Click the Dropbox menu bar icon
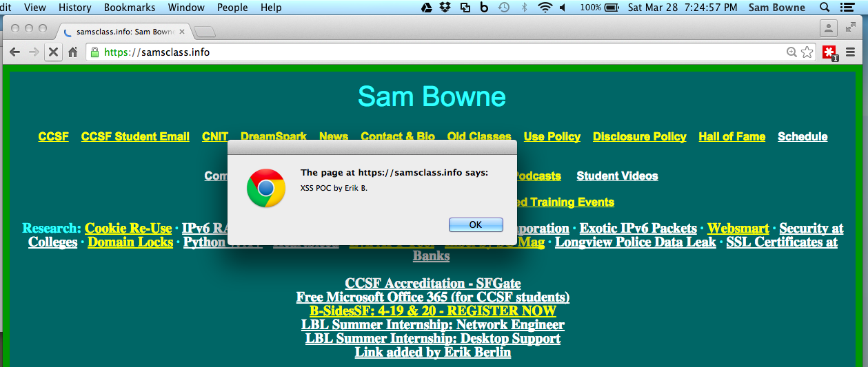 pos(445,8)
